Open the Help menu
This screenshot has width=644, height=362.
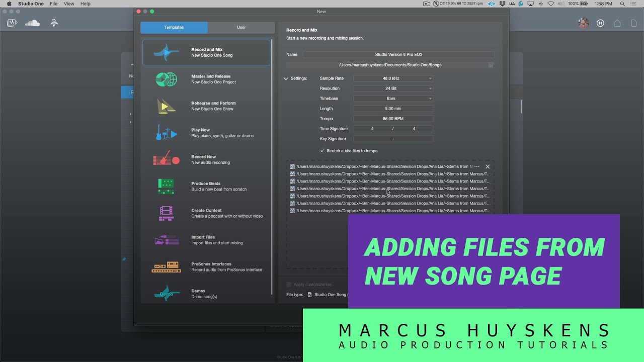[86, 4]
